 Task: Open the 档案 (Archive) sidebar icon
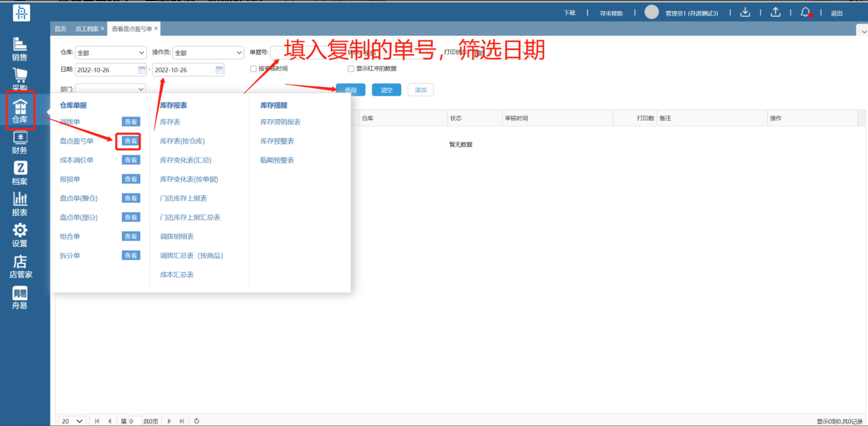point(20,174)
